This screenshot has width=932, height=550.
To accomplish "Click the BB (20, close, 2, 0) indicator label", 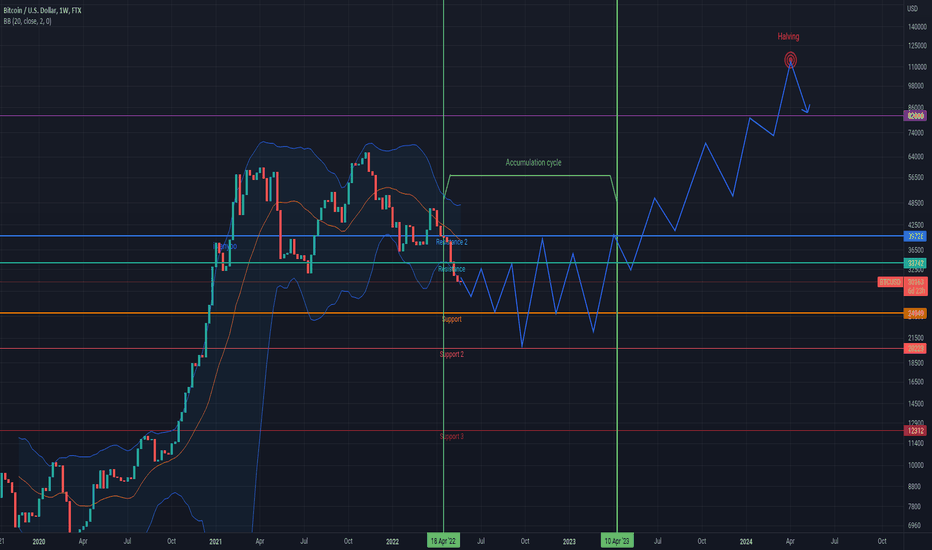I will click(x=27, y=21).
